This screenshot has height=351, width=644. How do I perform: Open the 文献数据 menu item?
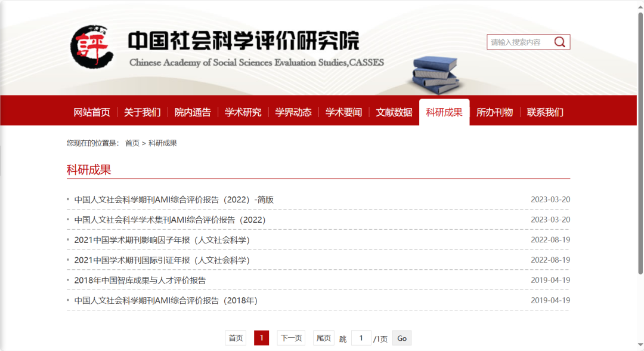coord(394,112)
